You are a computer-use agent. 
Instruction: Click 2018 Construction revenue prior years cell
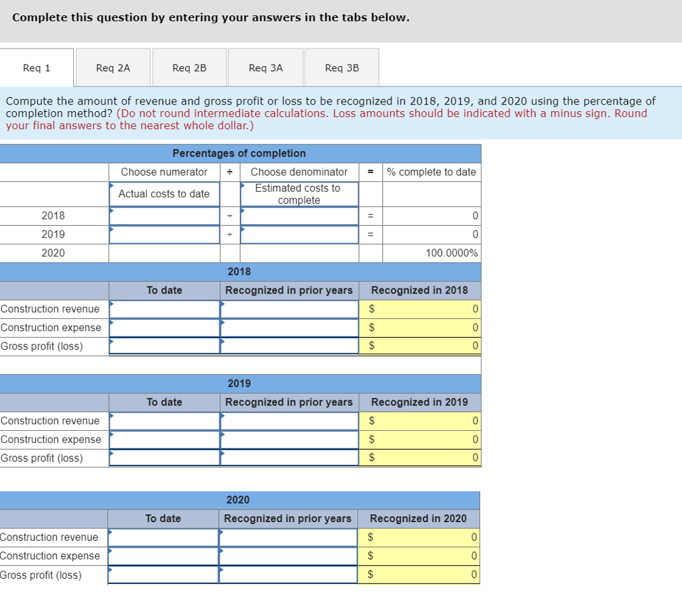[289, 309]
